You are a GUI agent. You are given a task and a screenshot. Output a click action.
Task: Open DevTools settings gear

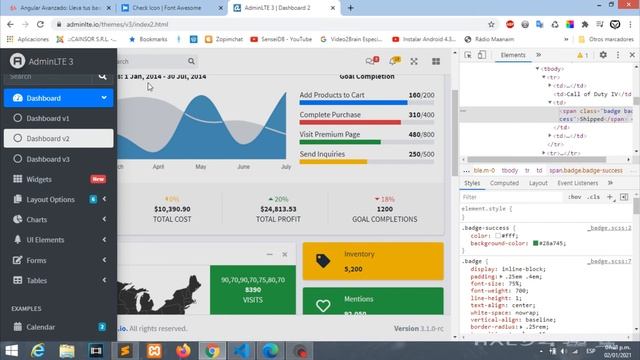click(x=603, y=55)
